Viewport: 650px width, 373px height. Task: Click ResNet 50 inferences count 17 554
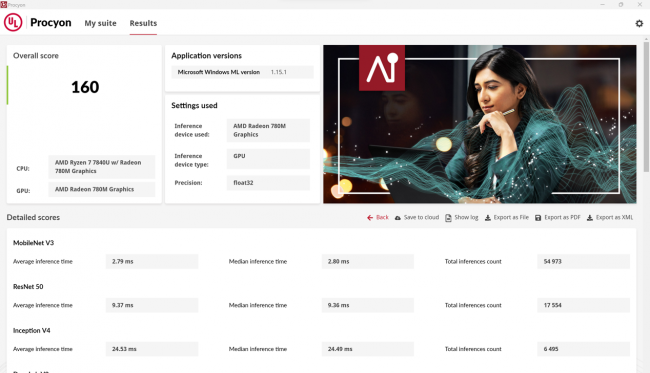[583, 305]
